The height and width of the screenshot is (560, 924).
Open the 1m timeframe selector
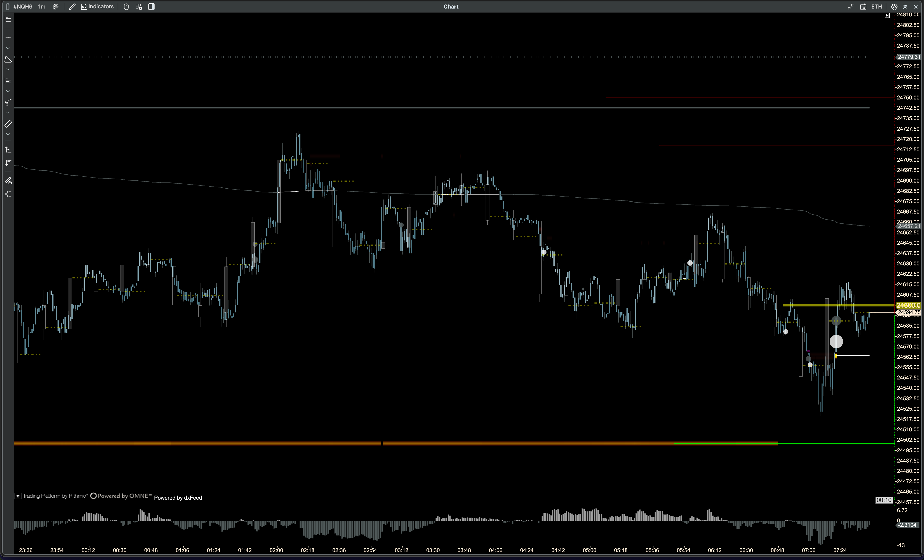[x=42, y=7]
